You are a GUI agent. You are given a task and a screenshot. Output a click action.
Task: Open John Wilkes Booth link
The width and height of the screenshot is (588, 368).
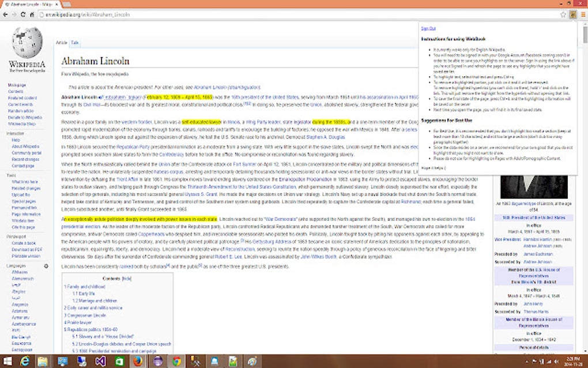coord(318,257)
